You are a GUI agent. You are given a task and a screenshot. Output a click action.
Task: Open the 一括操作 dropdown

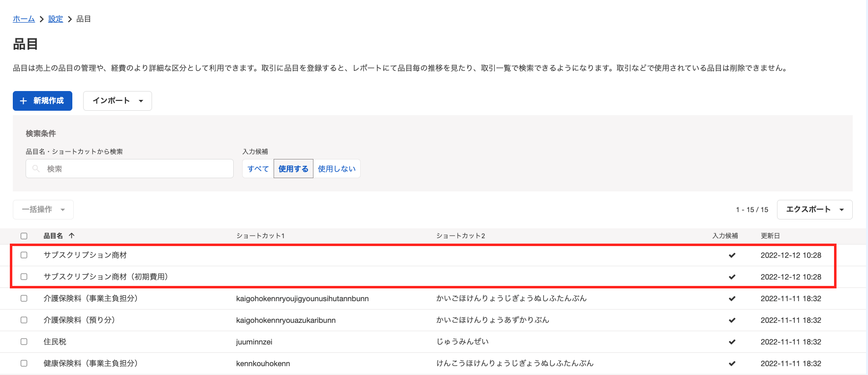[x=43, y=210]
